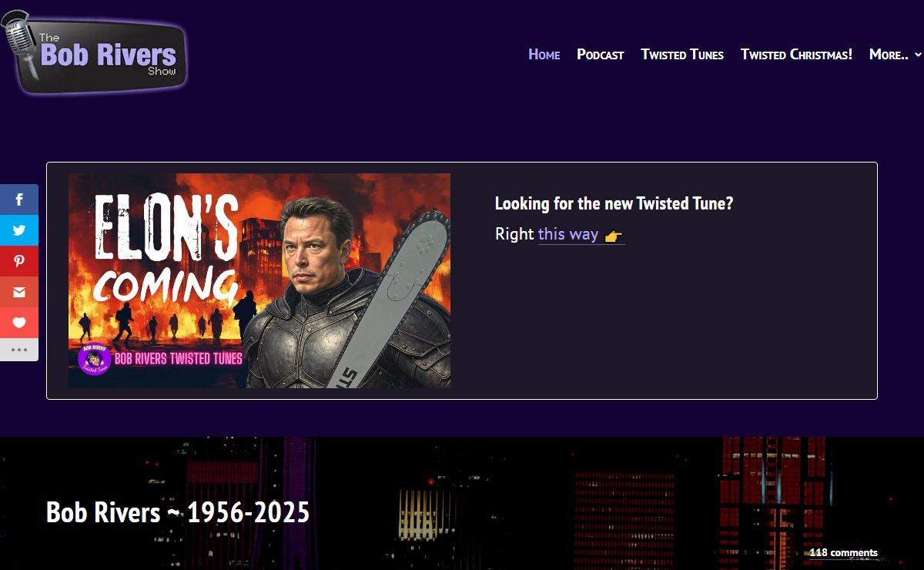This screenshot has width=924, height=570.
Task: Expand the More.. dropdown menu
Action: click(896, 54)
